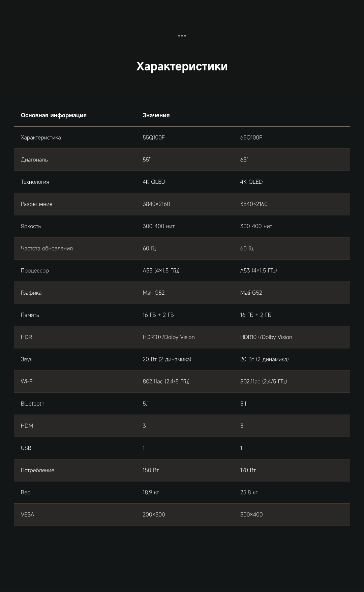Viewport: 364px width, 592px height.
Task: Click the Разрешение row label
Action: 37,204
